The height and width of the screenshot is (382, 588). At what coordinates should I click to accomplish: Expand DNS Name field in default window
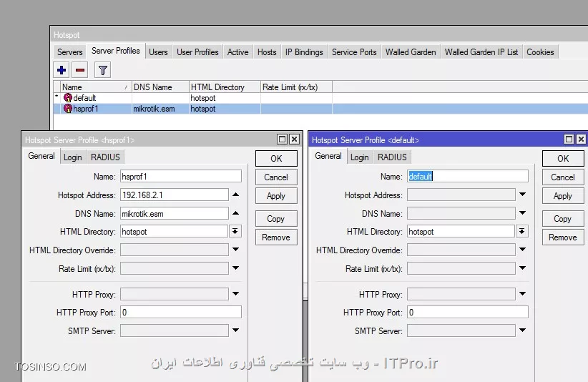(522, 213)
